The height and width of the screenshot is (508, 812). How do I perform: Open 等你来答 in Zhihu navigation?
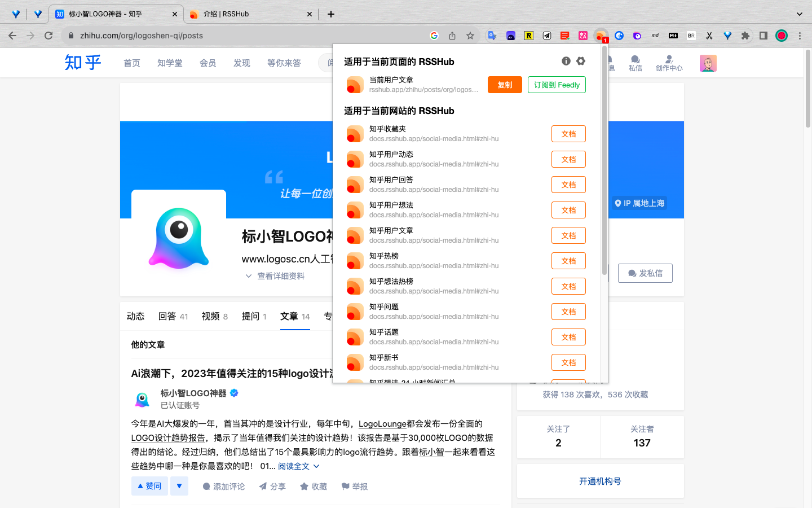point(284,63)
